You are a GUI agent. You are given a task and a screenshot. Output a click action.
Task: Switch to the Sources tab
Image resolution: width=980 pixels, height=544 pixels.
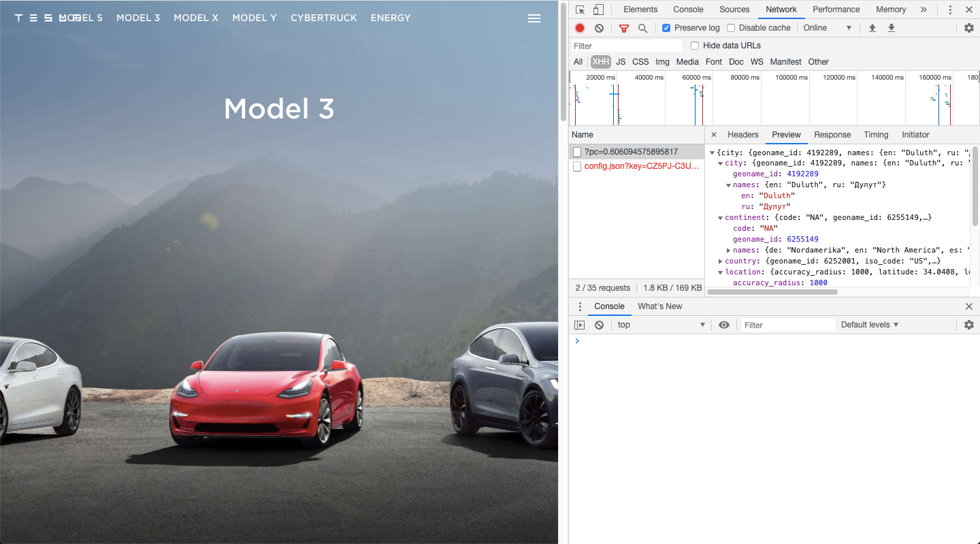click(734, 10)
